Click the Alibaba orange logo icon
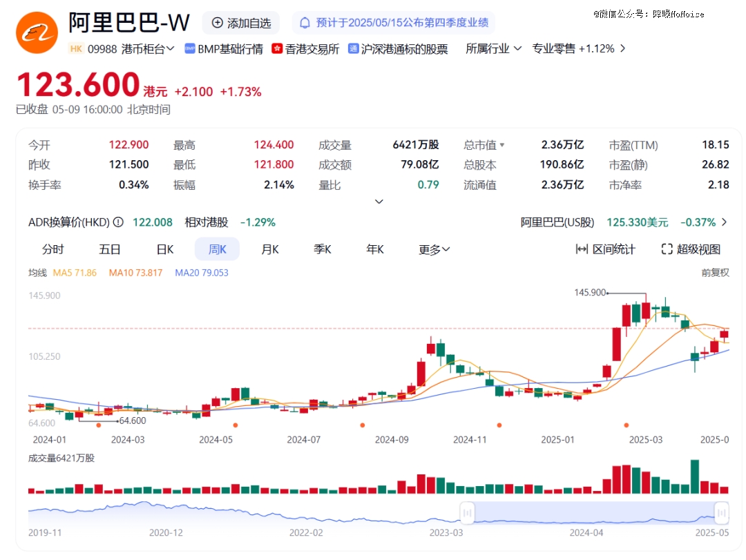This screenshot has height=560, width=746. (x=37, y=32)
